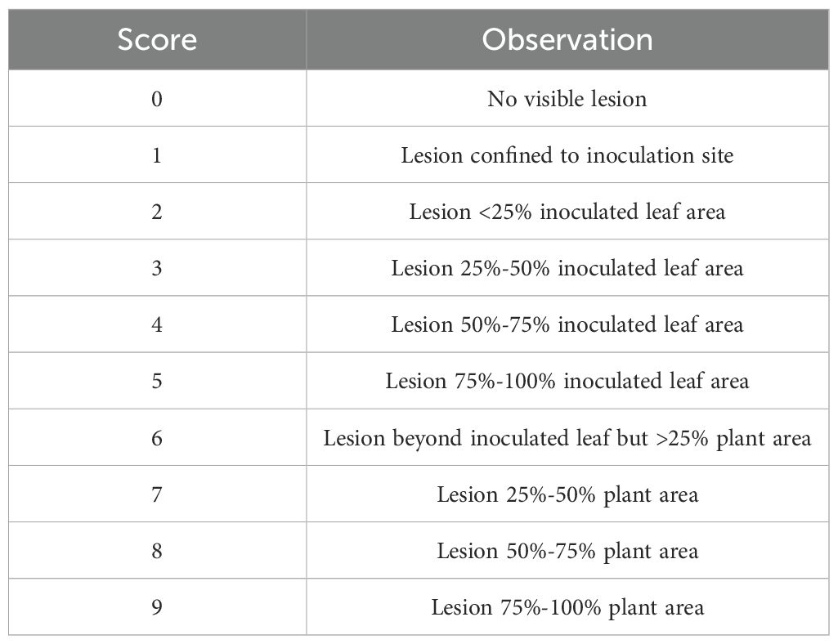Click Lesion confined to inoculation site

tap(567, 155)
